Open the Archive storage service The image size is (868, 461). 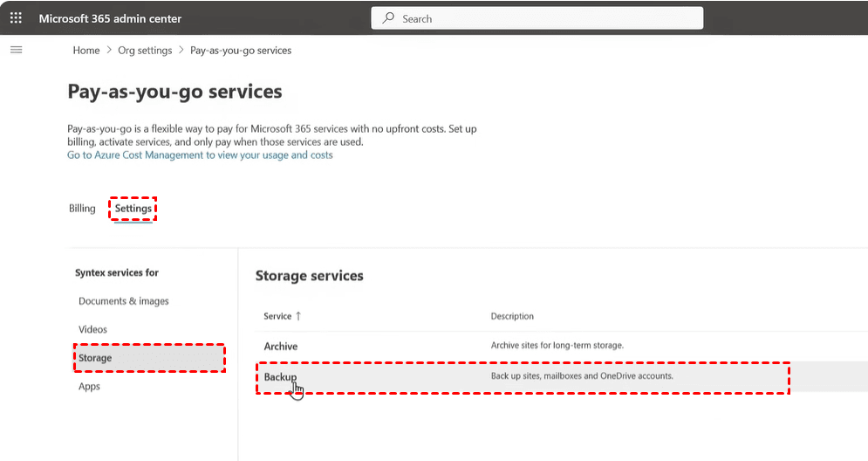point(281,347)
